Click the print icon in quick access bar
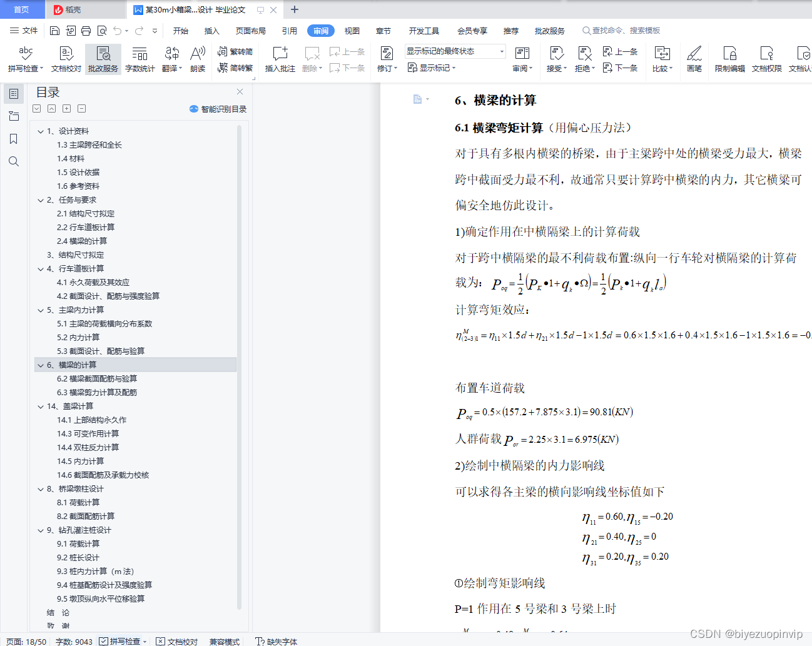This screenshot has height=646, width=812. tap(86, 31)
